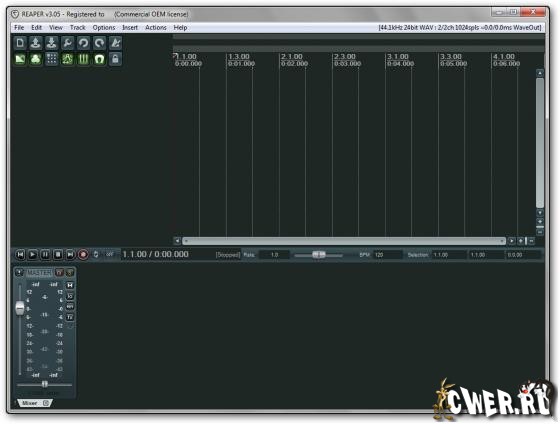The height and width of the screenshot is (424, 560).
Task: Toggle the metronome icon
Action: [x=115, y=43]
